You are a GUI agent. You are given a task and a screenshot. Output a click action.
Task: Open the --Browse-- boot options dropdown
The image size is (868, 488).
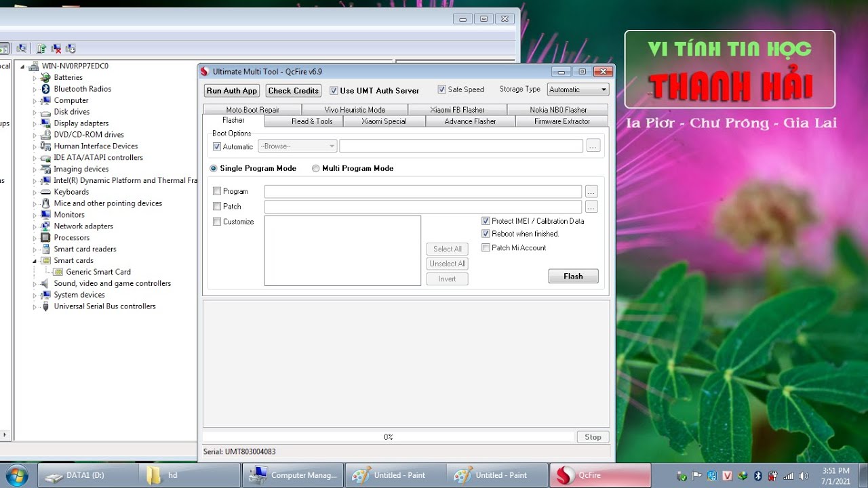coord(297,146)
